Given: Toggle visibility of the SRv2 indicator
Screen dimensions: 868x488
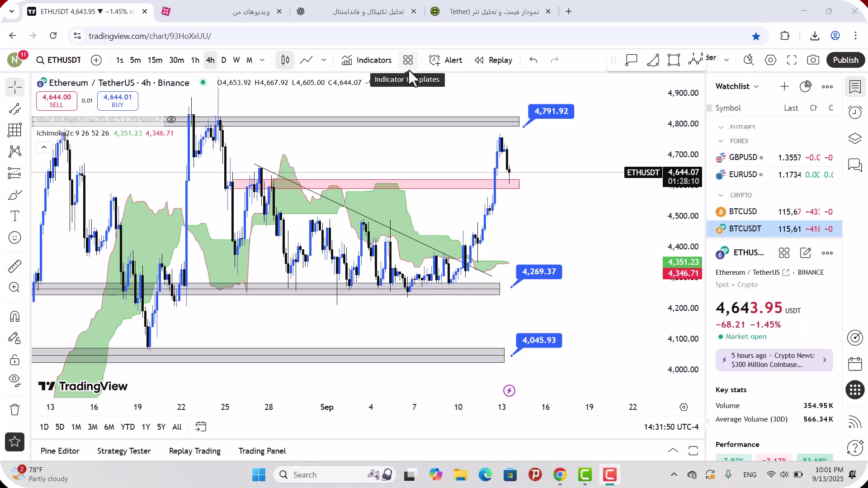Looking at the screenshot, I should [171, 120].
